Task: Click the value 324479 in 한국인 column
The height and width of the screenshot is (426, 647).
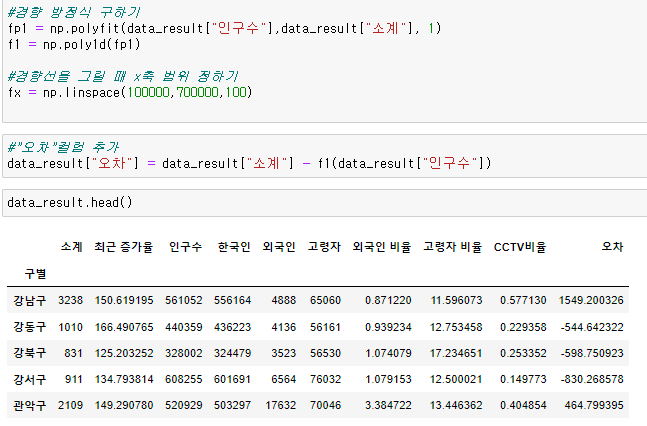Action: pyautogui.click(x=232, y=353)
